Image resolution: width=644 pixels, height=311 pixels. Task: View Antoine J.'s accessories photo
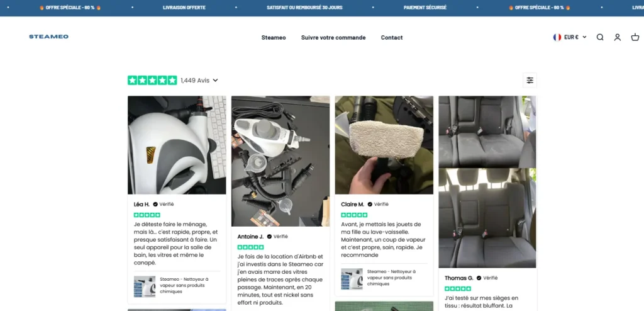pyautogui.click(x=280, y=161)
